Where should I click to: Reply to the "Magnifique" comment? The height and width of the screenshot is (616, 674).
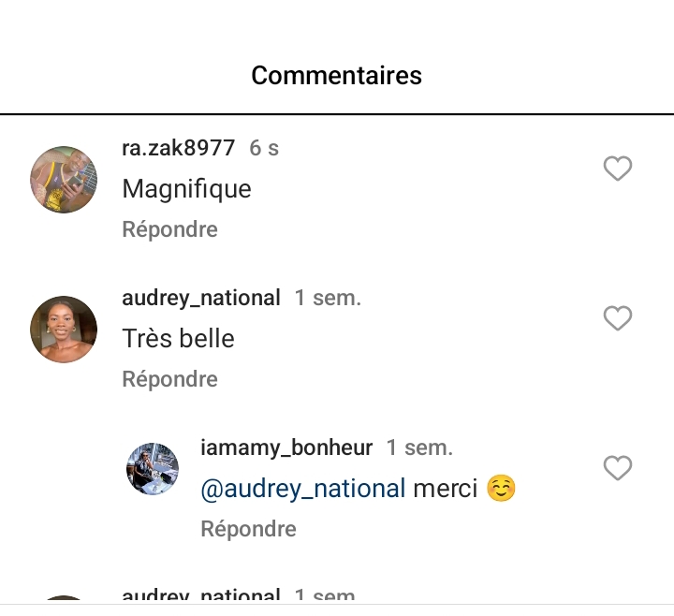tap(169, 229)
